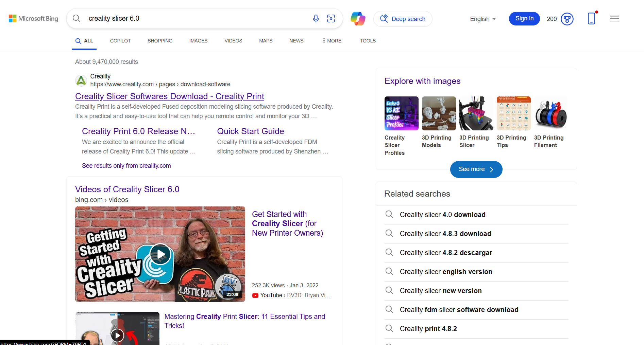Search related Creality slicer english version
The image size is (644, 345).
tap(476, 272)
